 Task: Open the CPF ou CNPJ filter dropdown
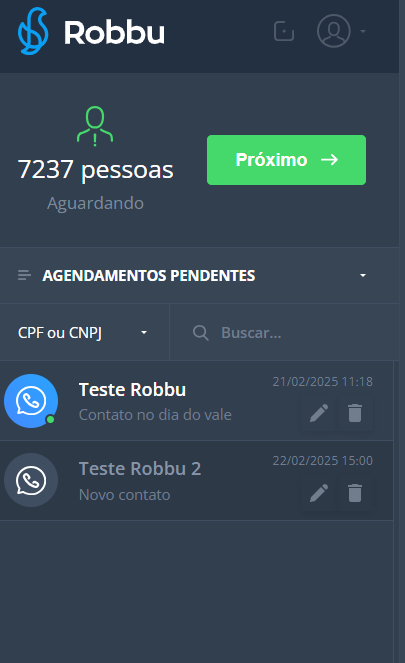click(84, 332)
